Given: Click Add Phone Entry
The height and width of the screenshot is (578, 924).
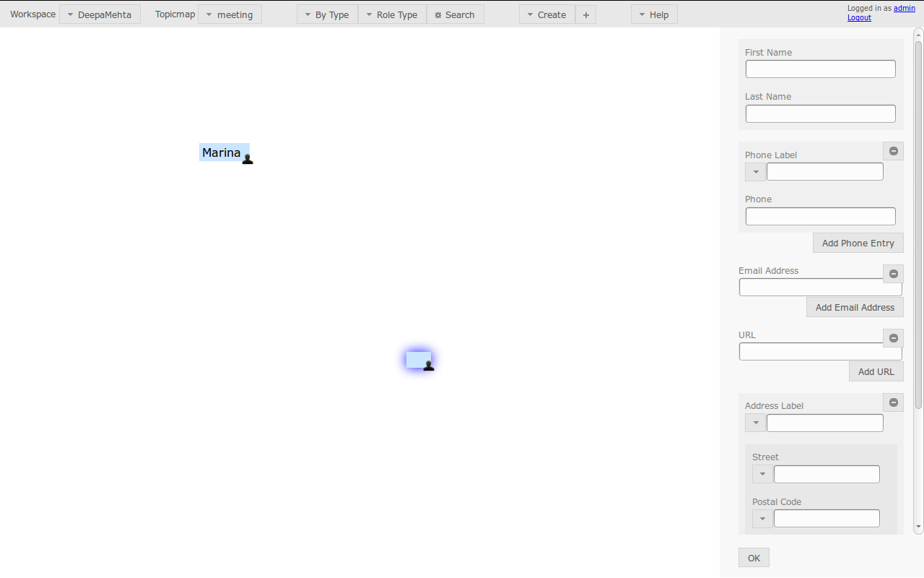Looking at the screenshot, I should point(858,243).
